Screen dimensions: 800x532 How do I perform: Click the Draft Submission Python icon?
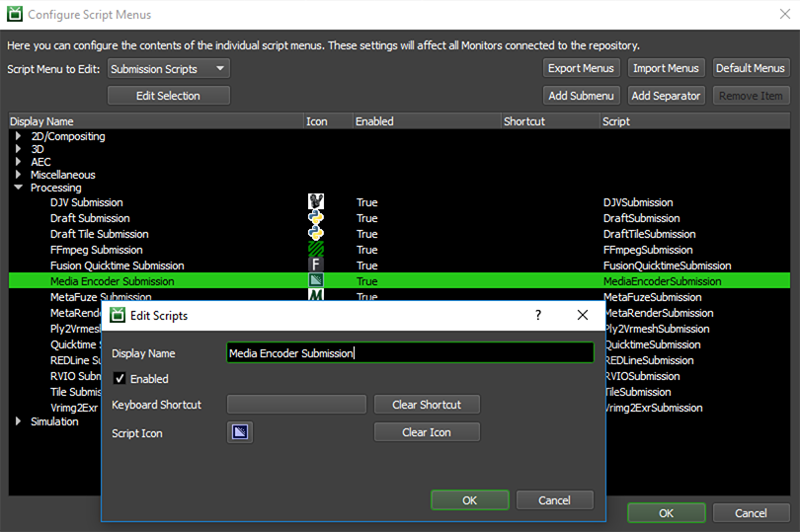316,218
